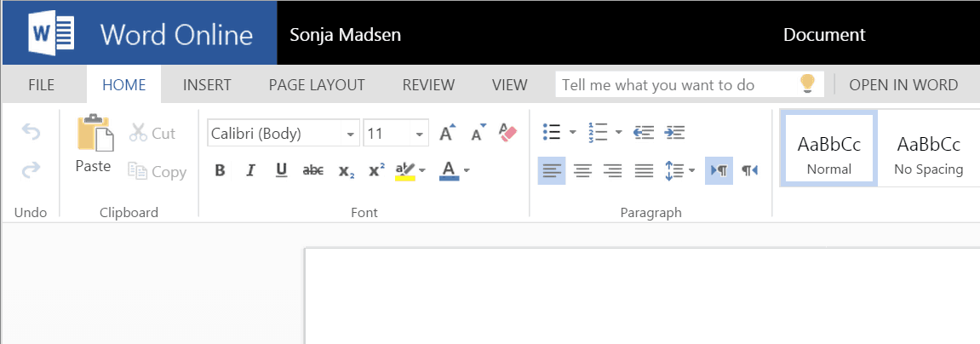Screen dimensions: 980x344
Task: Toggle Bold formatting
Action: point(220,170)
